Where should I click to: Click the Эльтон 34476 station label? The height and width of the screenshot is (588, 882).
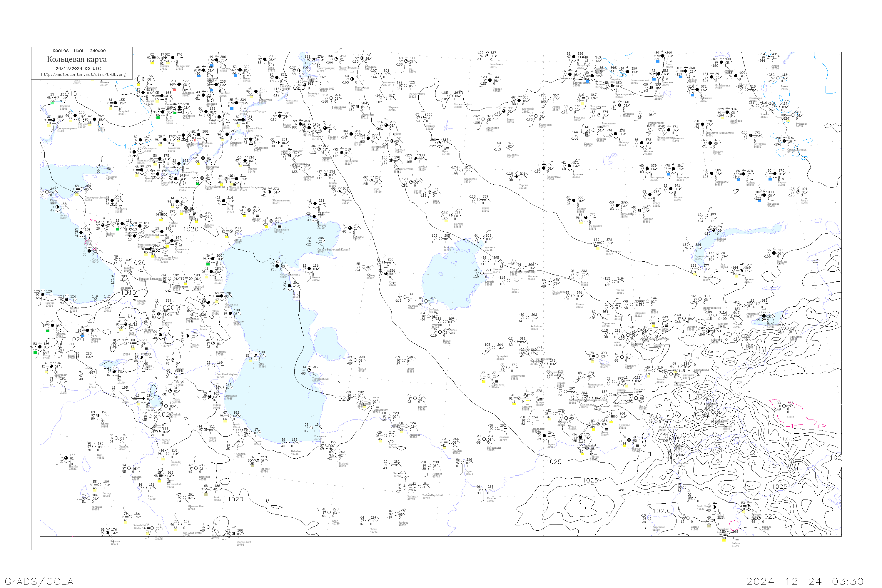point(252,170)
